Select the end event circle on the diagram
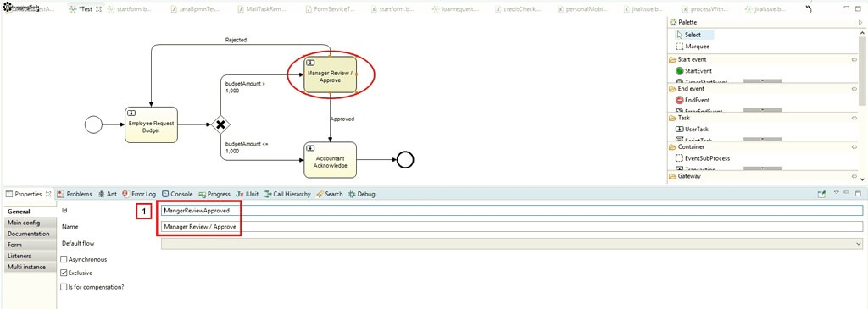Image resolution: width=868 pixels, height=309 pixels. pos(405,160)
